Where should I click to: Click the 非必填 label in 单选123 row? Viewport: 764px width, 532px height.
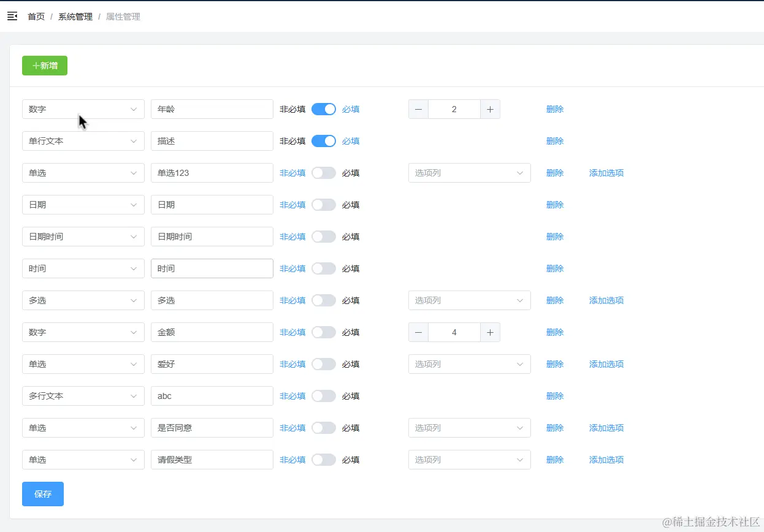[x=292, y=173]
